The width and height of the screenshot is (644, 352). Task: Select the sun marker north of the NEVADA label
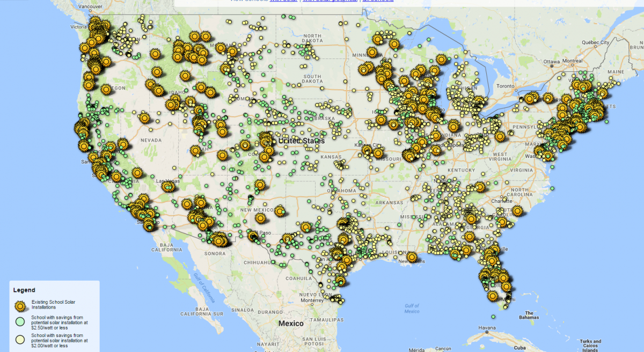[x=144, y=117]
